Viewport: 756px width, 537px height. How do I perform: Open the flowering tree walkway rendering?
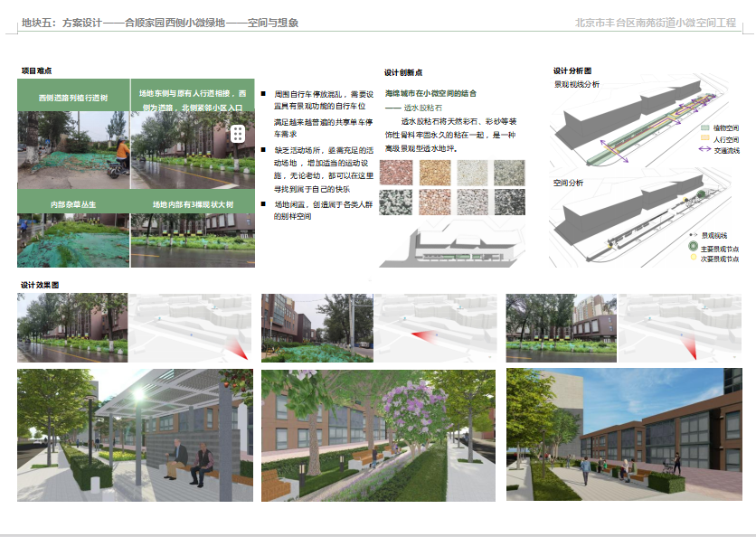378,435
